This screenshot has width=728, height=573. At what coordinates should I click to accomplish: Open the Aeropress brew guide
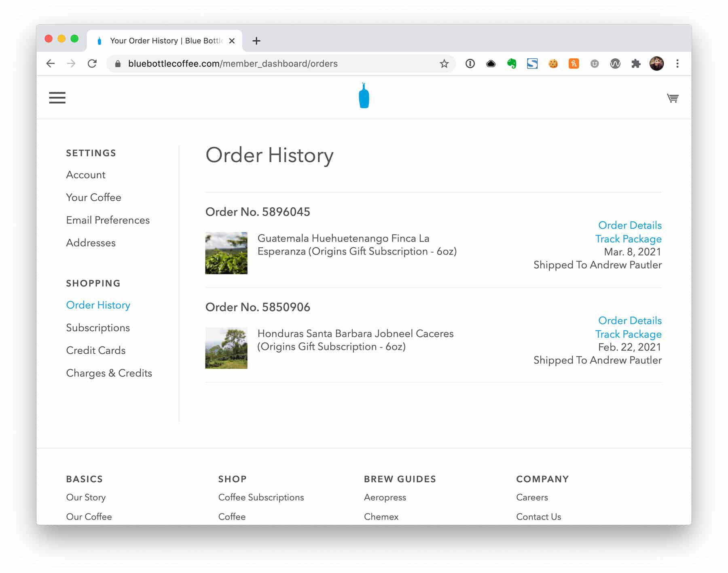pos(385,497)
